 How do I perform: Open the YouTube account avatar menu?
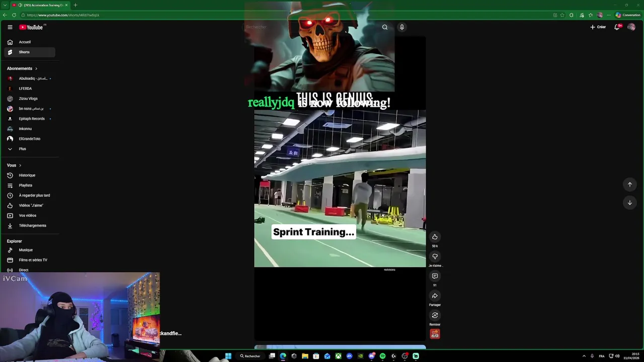pyautogui.click(x=631, y=27)
